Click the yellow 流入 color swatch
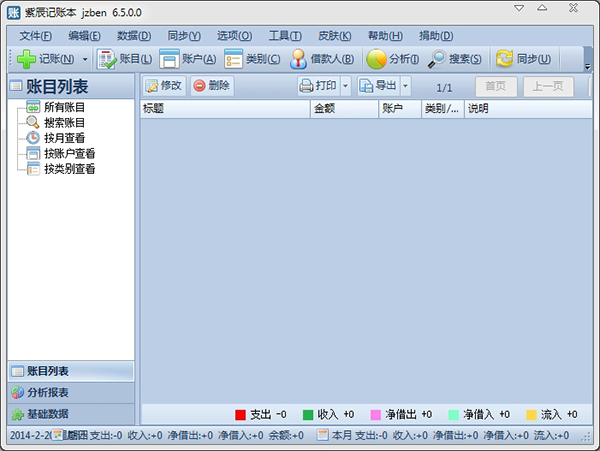 point(532,415)
